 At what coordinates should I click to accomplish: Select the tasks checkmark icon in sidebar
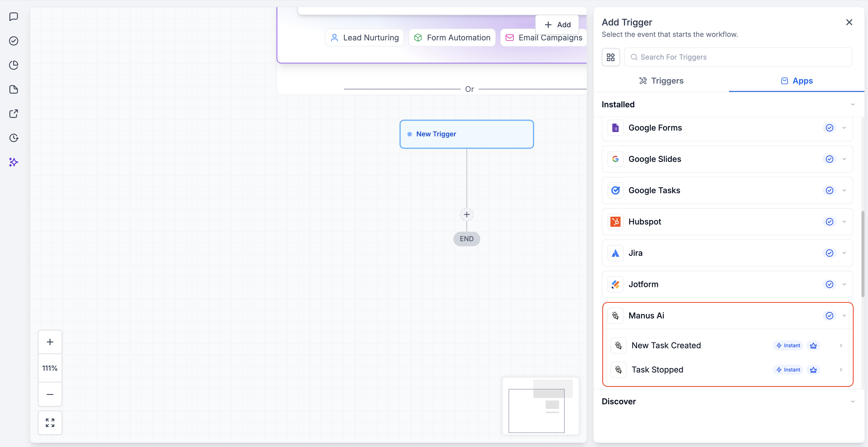[x=13, y=41]
